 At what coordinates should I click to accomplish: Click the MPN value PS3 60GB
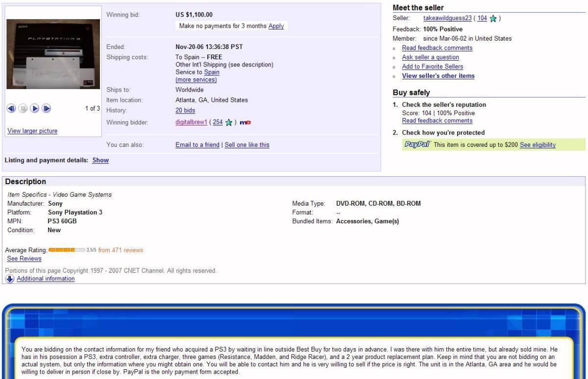pyautogui.click(x=62, y=221)
